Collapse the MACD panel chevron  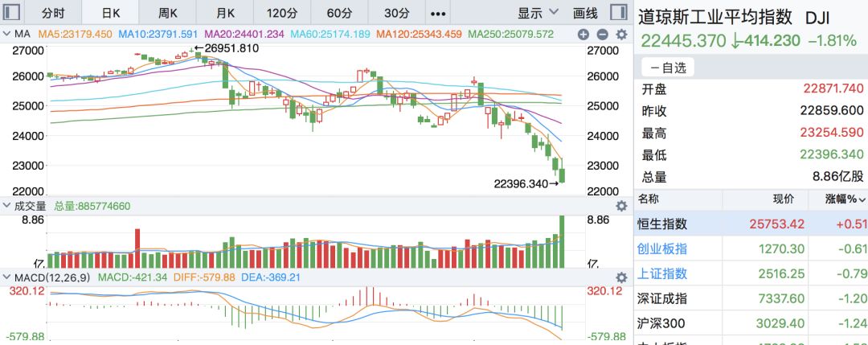click(6, 277)
